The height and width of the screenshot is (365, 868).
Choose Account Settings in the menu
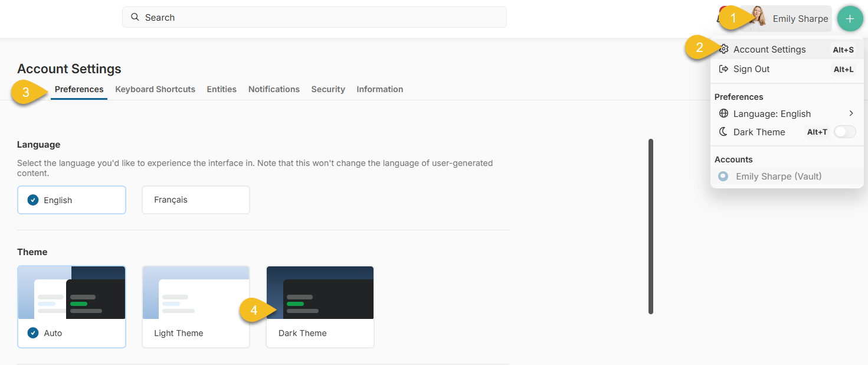pyautogui.click(x=769, y=49)
